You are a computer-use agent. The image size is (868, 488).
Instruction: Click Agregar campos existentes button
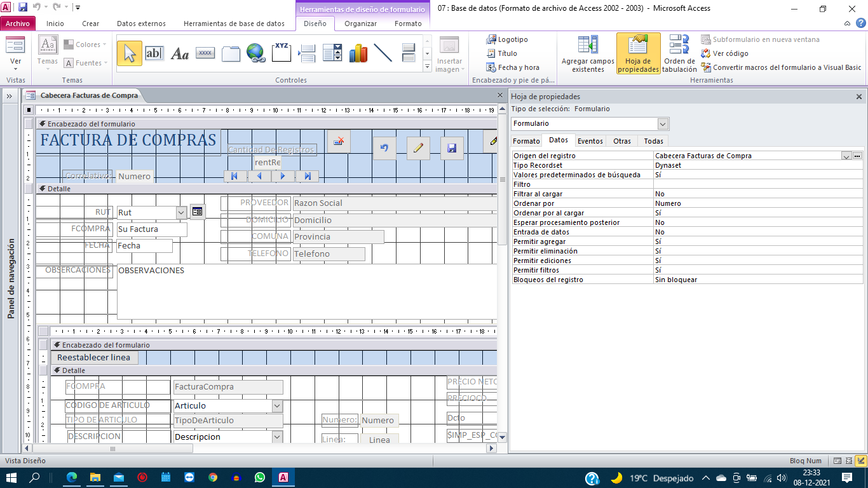coord(588,53)
